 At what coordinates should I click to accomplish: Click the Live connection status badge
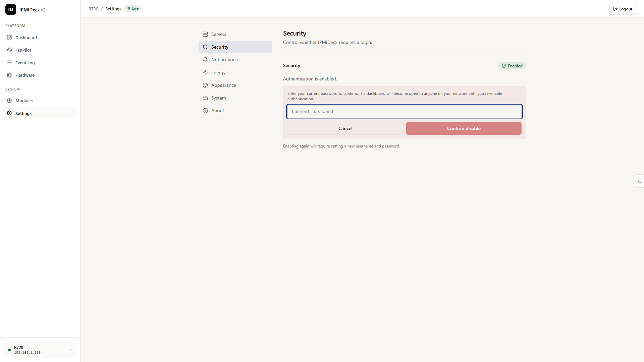(132, 9)
